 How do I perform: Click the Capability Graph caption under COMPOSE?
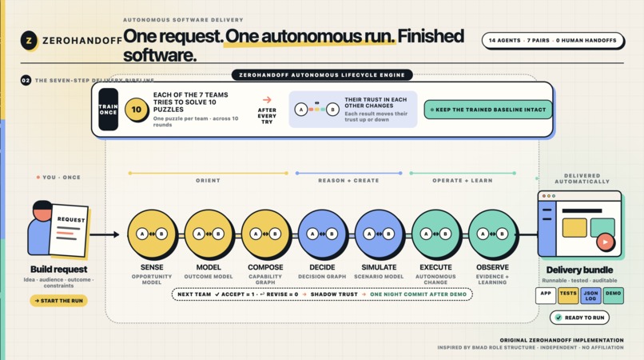pos(265,279)
